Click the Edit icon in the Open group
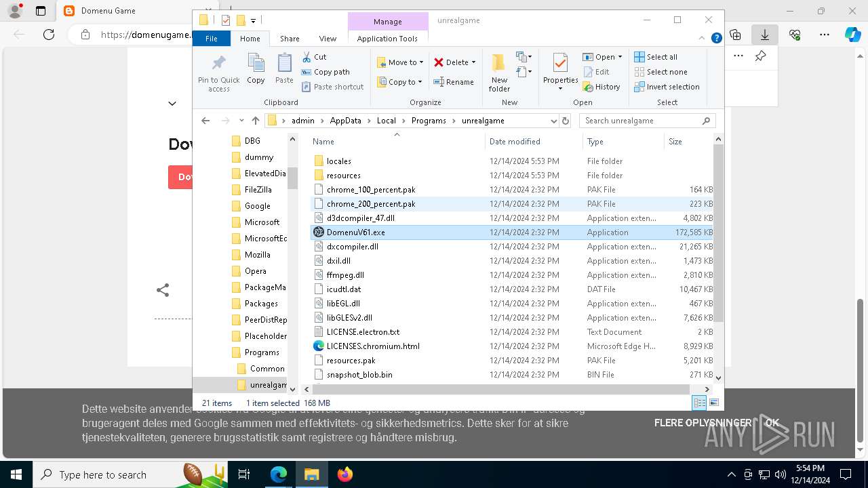The width and height of the screenshot is (868, 488). pos(587,72)
